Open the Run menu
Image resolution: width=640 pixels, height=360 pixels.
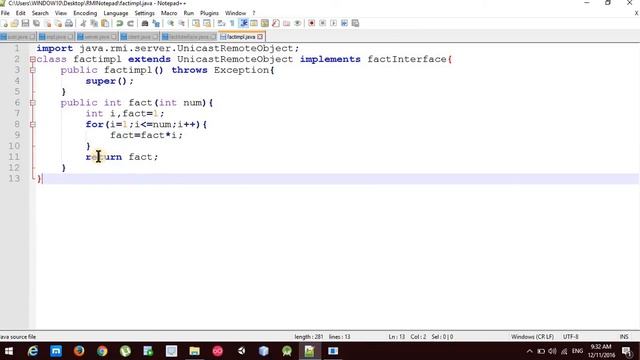click(x=189, y=13)
